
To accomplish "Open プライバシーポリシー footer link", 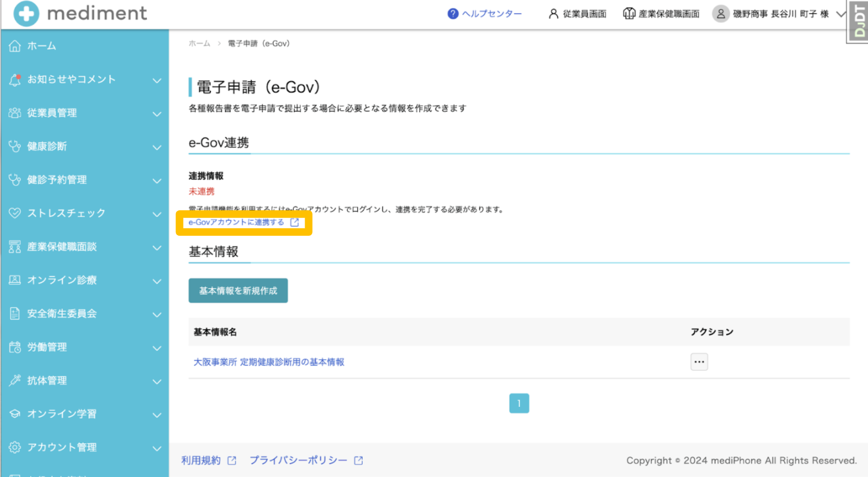I will tap(298, 460).
